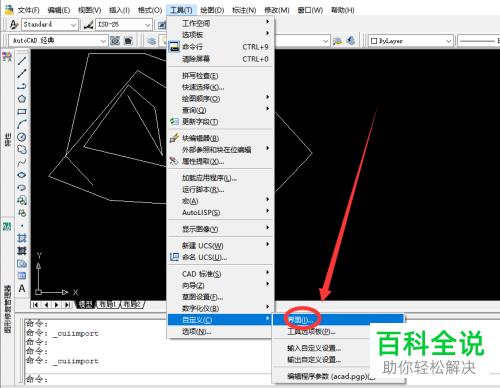Open the 插入(I) menu

coord(119,10)
